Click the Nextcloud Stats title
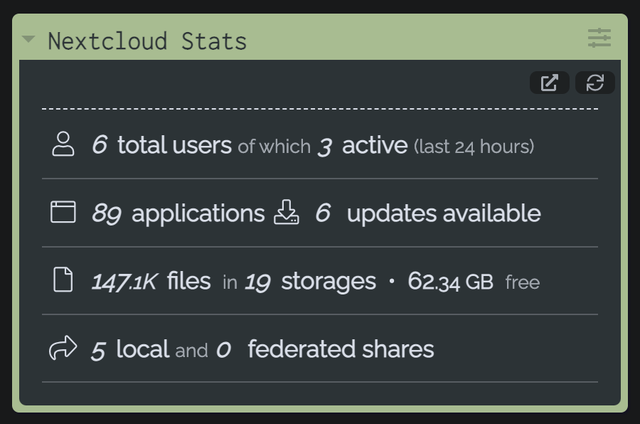 [147, 41]
